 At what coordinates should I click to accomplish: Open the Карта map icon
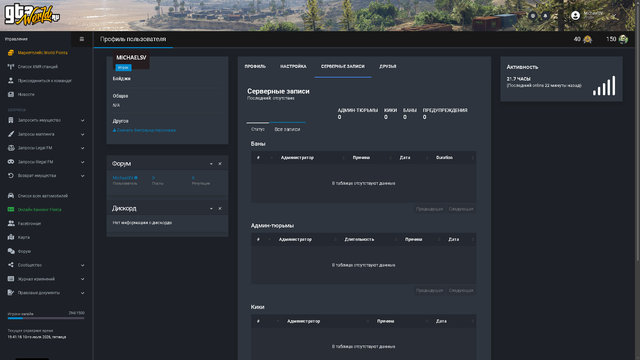click(11, 237)
